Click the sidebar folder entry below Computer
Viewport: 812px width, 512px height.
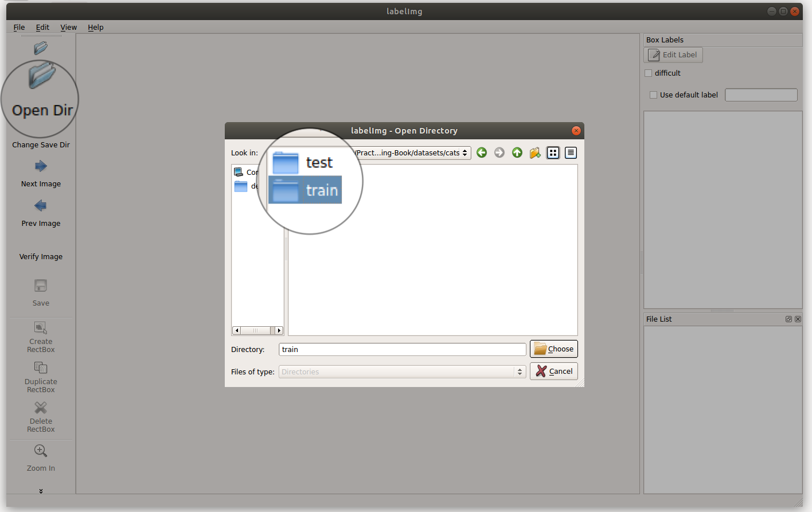pyautogui.click(x=247, y=186)
